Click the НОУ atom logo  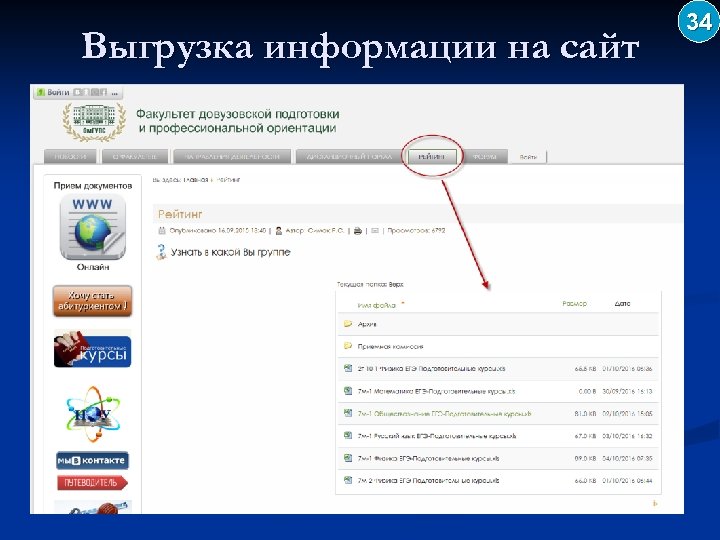coord(93,413)
